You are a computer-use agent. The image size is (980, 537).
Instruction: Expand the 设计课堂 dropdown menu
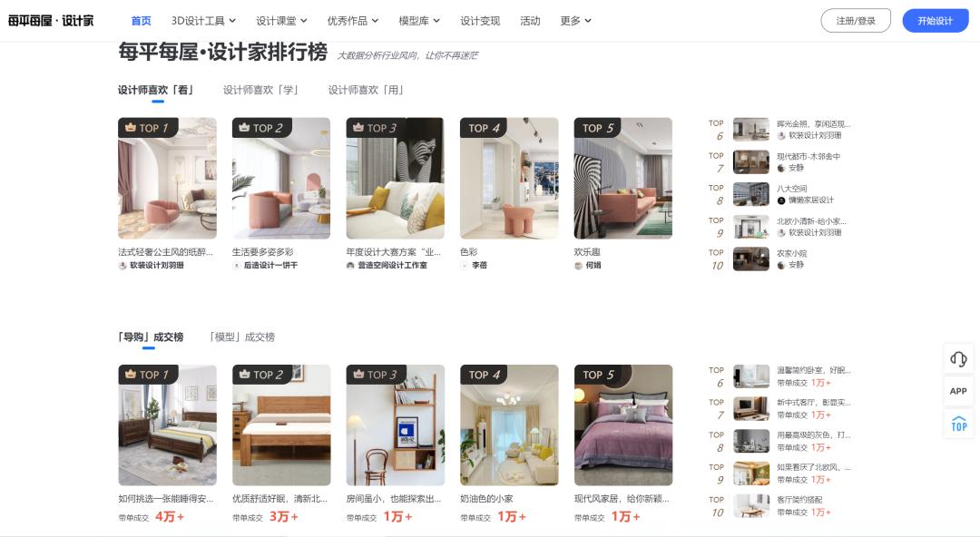(x=281, y=21)
